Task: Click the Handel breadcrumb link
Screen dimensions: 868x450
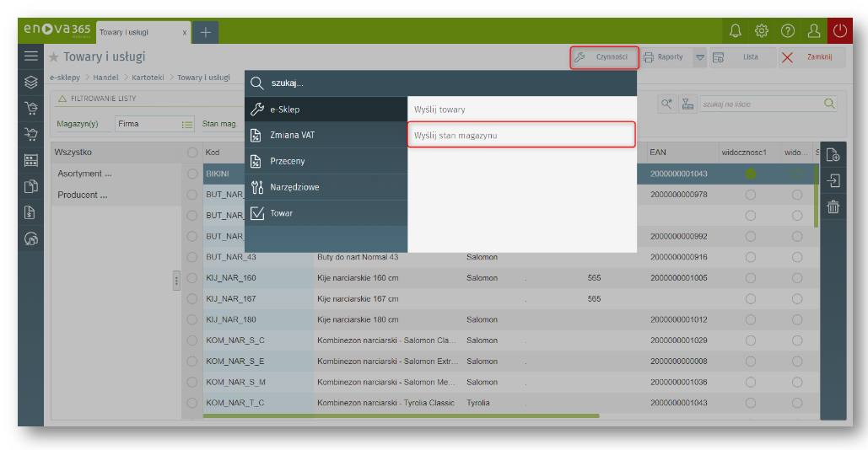Action: pyautogui.click(x=105, y=78)
